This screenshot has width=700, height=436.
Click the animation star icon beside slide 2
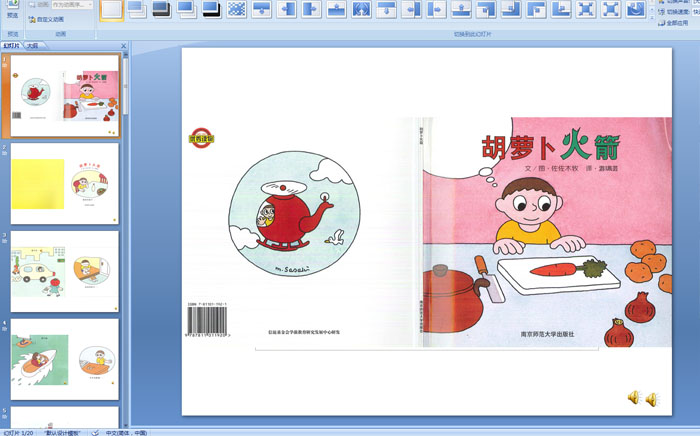click(4, 154)
